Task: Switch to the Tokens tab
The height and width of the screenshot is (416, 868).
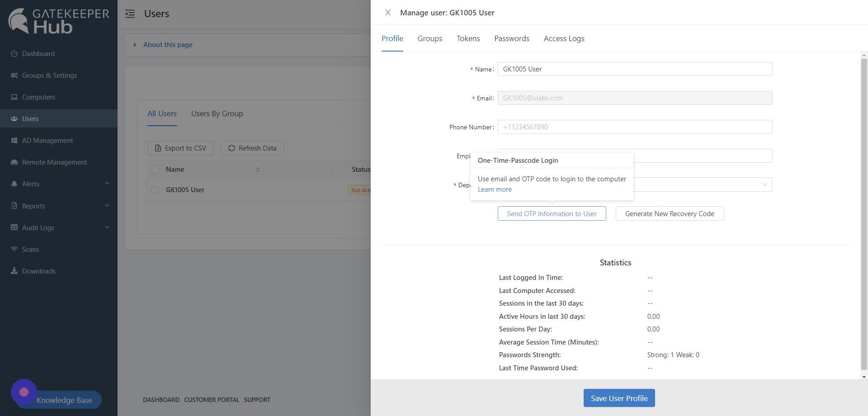Action: coord(468,38)
